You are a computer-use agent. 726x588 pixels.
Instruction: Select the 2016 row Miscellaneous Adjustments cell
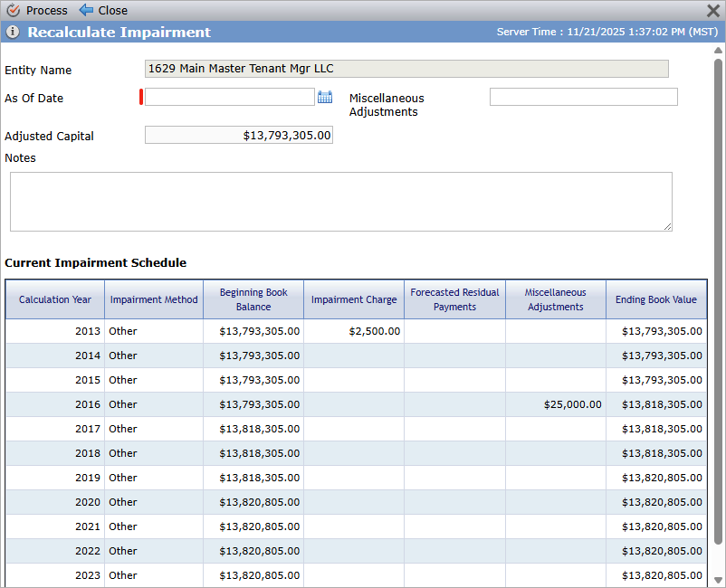pyautogui.click(x=556, y=404)
